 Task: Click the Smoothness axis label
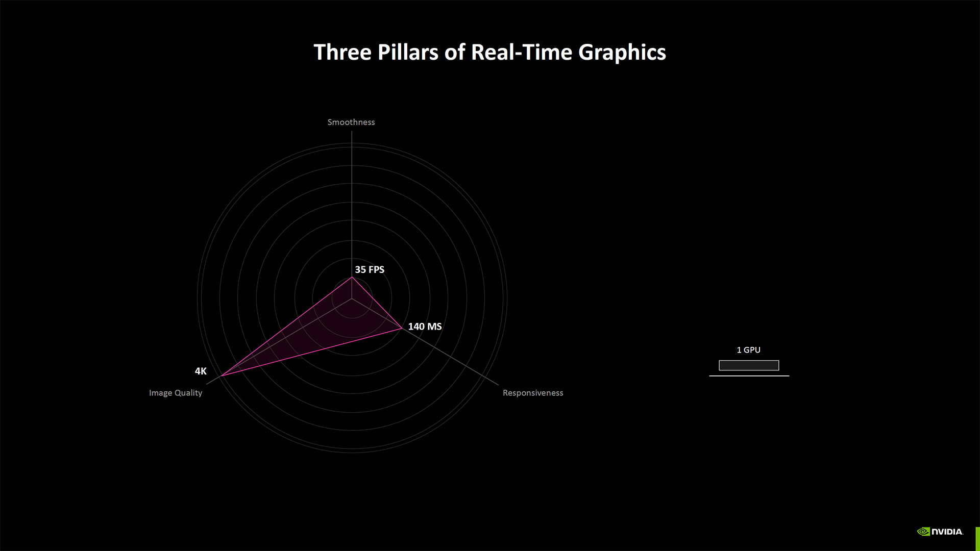pos(351,122)
